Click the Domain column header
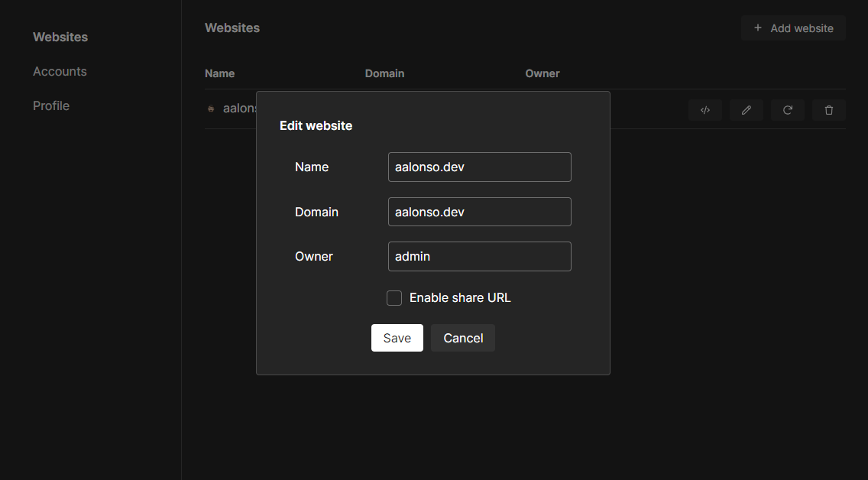This screenshot has width=868, height=480. pos(384,73)
